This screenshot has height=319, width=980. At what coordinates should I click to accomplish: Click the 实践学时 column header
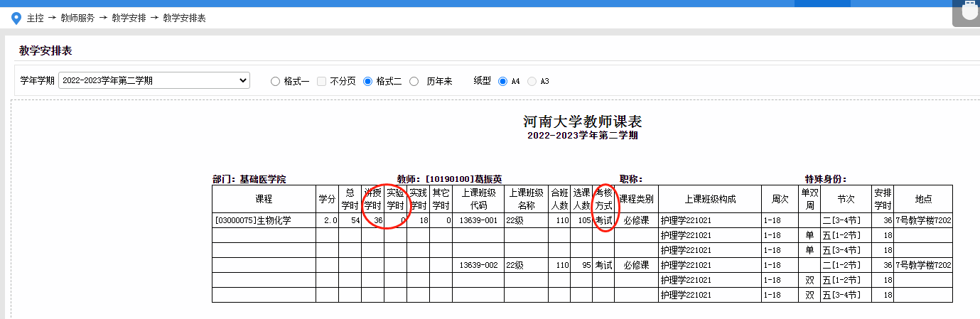point(418,199)
